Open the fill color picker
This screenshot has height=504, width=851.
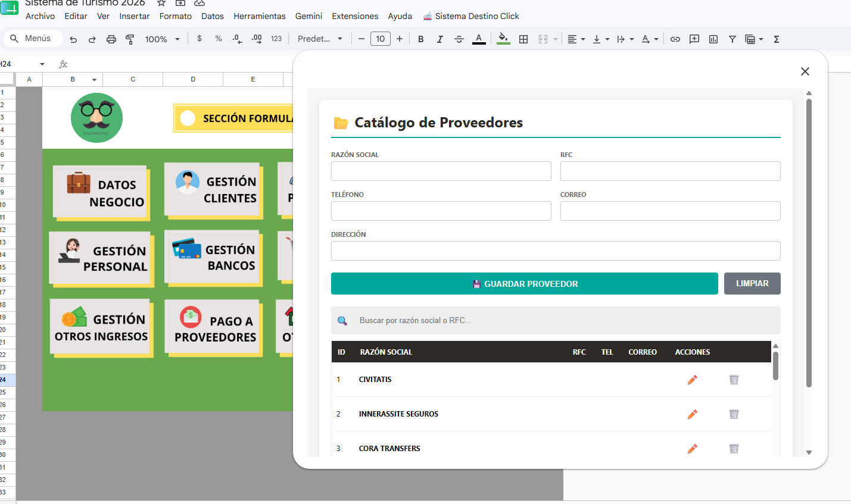503,39
